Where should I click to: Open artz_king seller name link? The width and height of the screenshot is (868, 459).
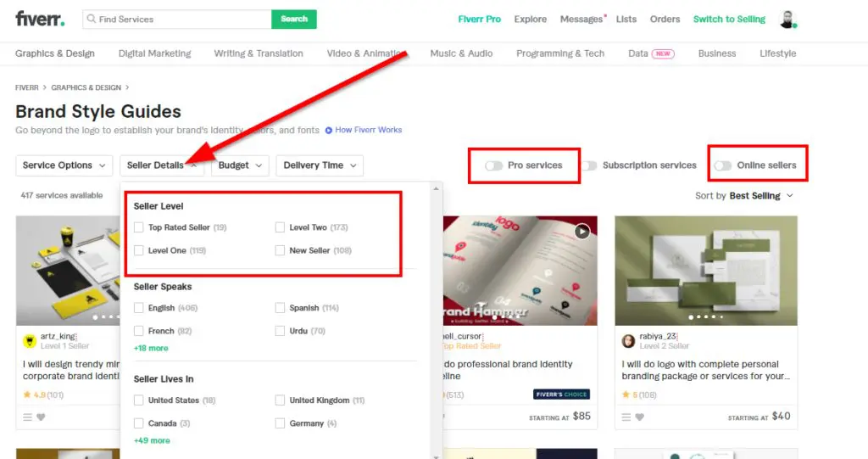[58, 336]
